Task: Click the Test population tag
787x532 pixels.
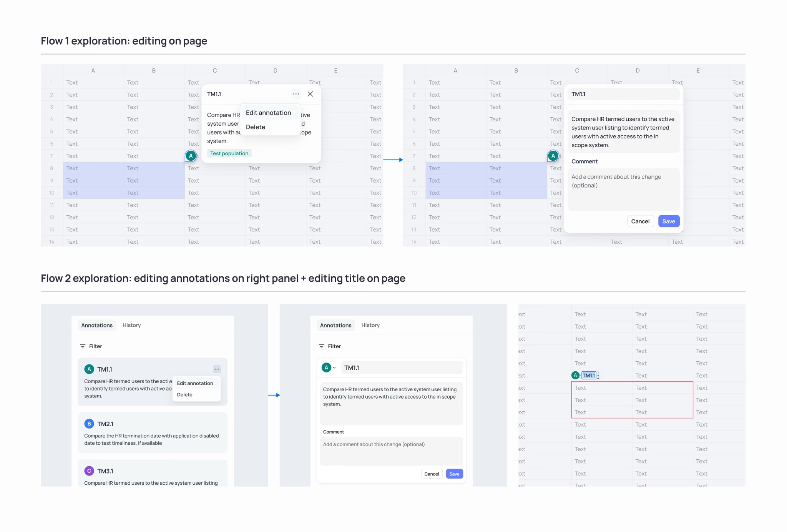Action: tap(229, 153)
